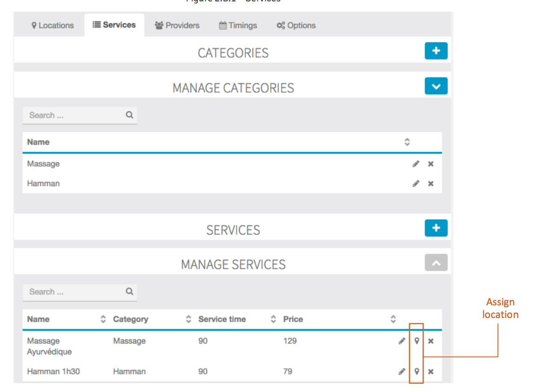Assign location to Massage Ayurvédique service

click(x=417, y=341)
